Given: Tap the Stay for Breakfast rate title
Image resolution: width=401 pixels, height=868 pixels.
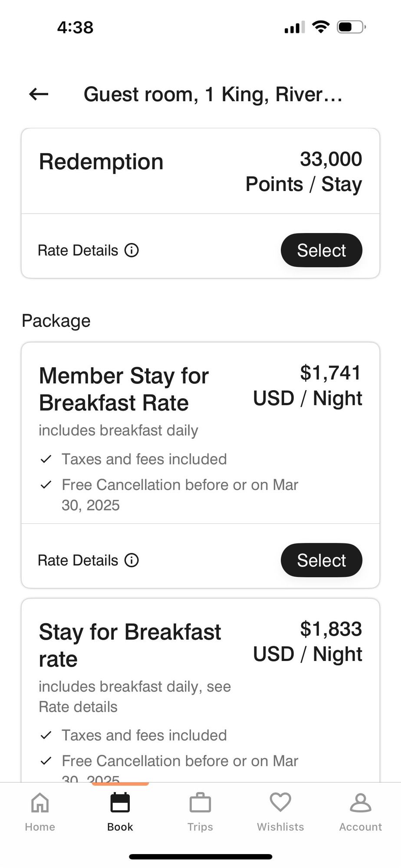Looking at the screenshot, I should coord(130,645).
